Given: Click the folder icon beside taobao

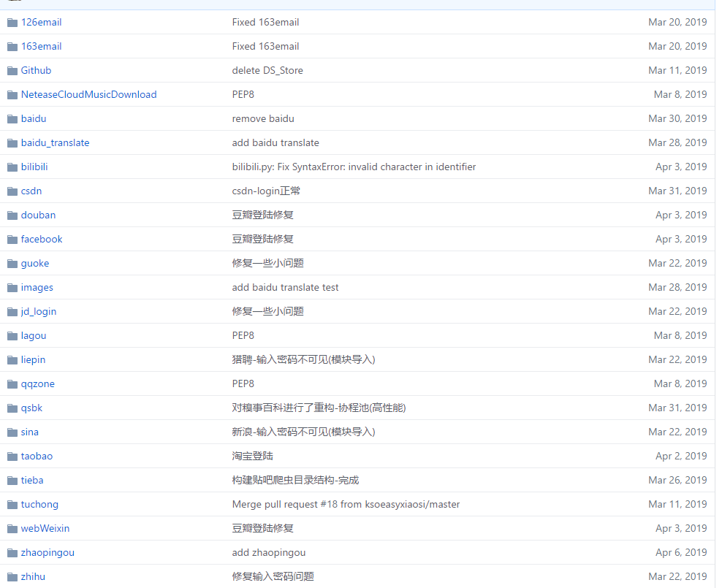Looking at the screenshot, I should point(12,456).
